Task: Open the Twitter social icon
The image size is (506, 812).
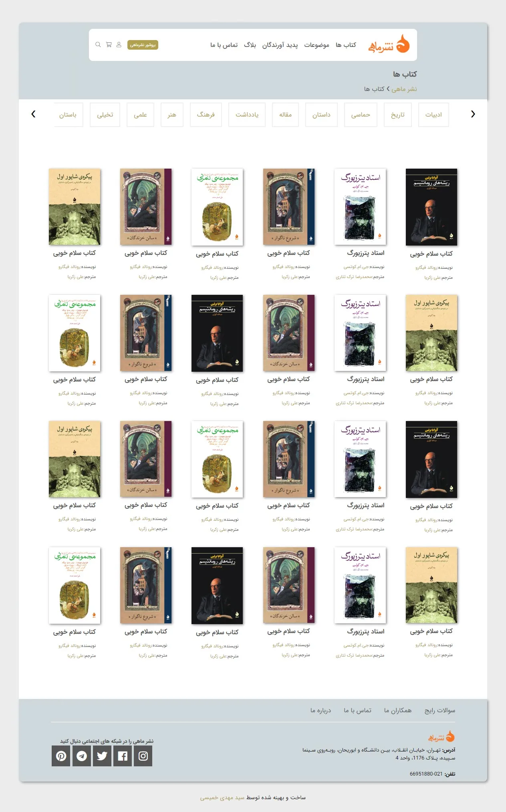Action: (102, 756)
